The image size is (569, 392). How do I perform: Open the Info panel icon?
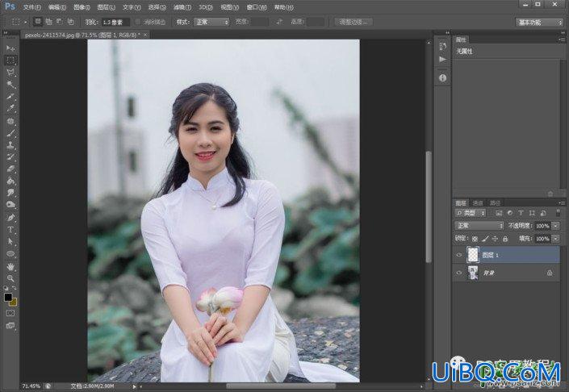point(442,78)
